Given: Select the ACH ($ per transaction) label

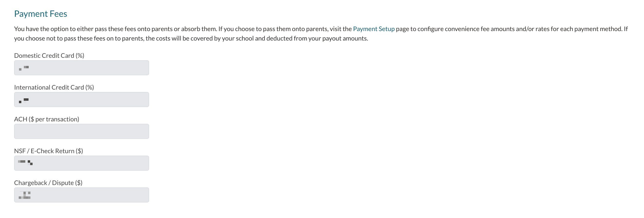Looking at the screenshot, I should 46,119.
